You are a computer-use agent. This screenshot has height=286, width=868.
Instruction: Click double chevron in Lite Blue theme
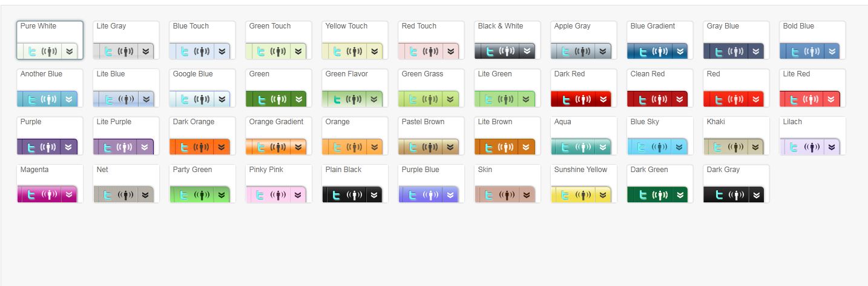click(x=146, y=99)
